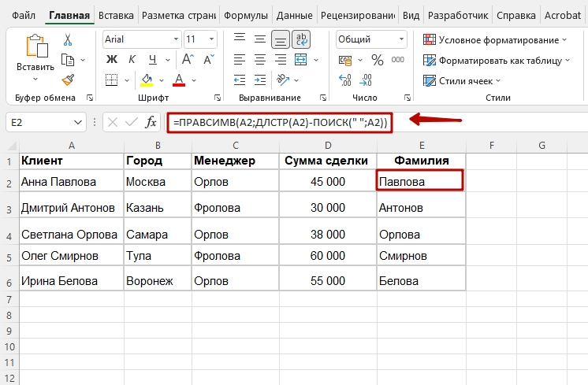Toggle bold formatting (Ж)

(x=111, y=60)
